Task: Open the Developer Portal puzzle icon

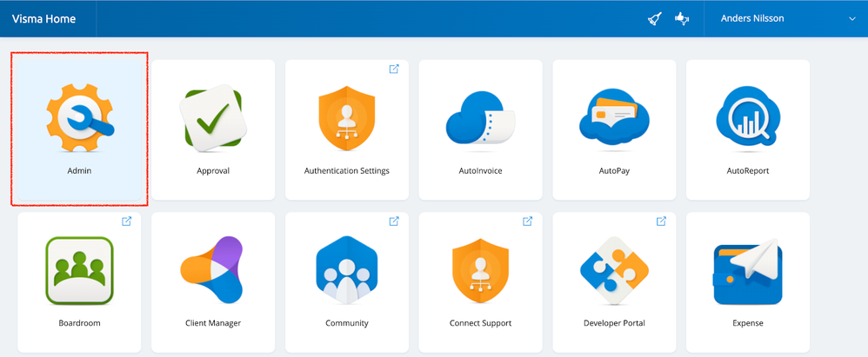Action: (x=614, y=271)
